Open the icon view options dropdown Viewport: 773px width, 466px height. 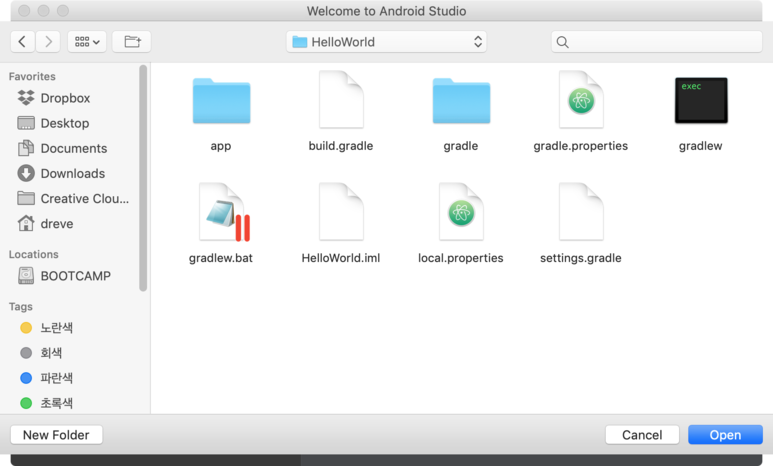pos(87,41)
